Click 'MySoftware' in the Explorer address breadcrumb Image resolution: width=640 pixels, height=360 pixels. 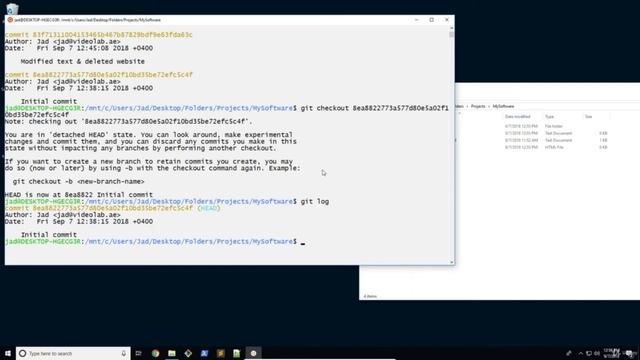click(503, 106)
